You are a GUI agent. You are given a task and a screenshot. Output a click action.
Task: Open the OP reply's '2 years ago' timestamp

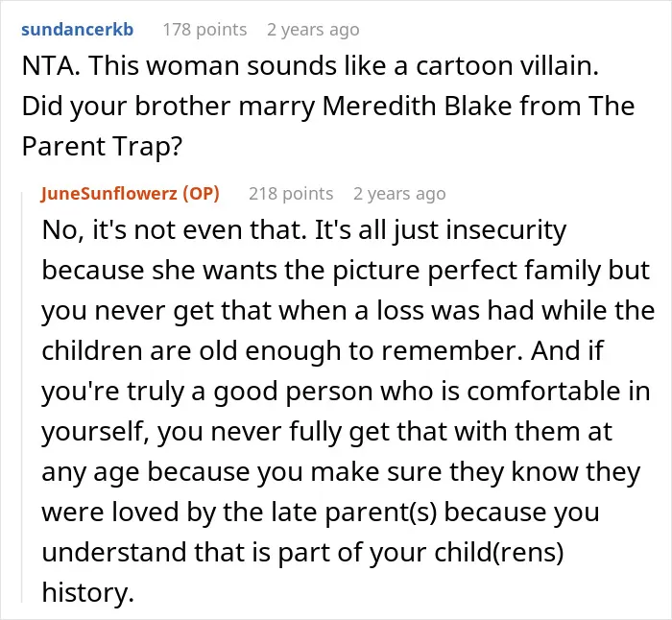point(399,194)
